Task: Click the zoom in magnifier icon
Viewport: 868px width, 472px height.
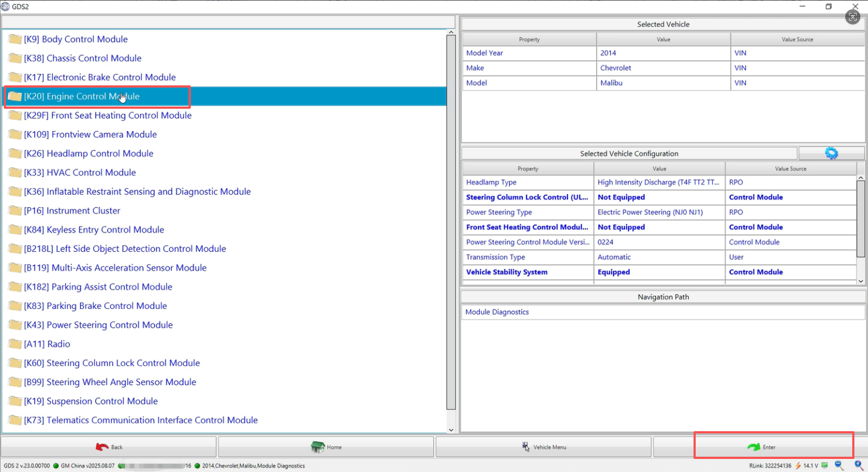Action: point(859,465)
